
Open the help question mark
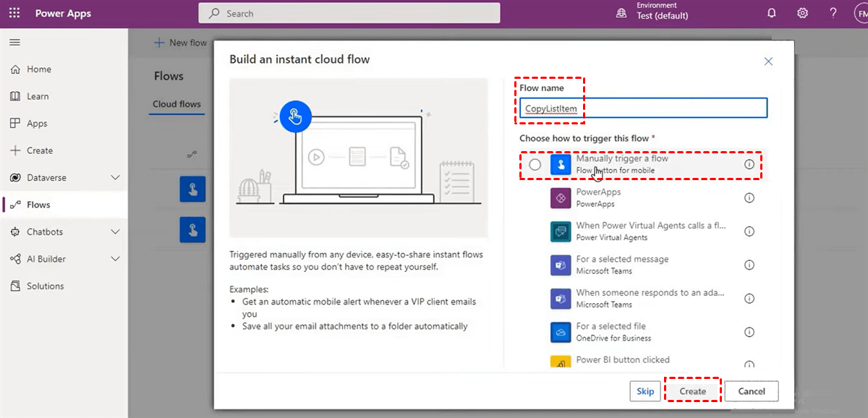(833, 13)
